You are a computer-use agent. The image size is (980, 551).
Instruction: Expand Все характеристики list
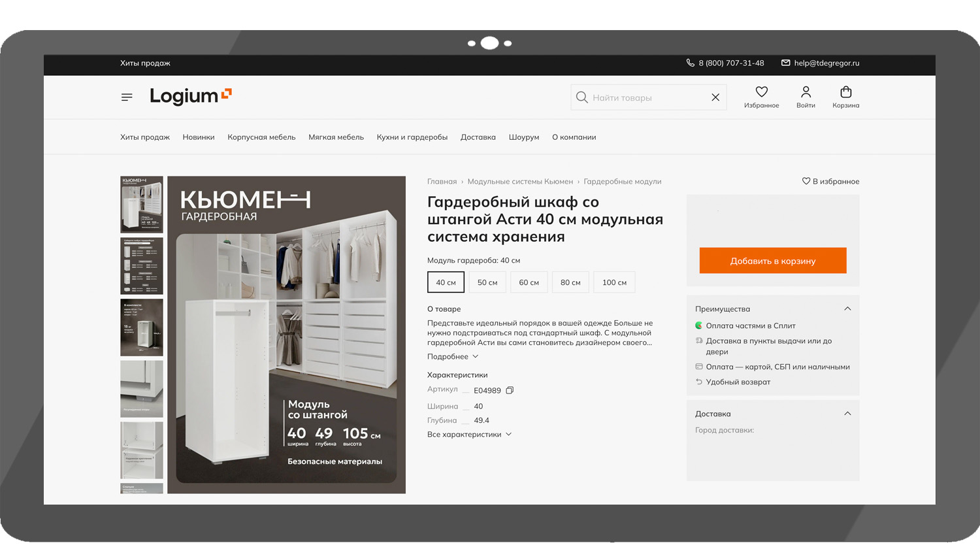(469, 434)
